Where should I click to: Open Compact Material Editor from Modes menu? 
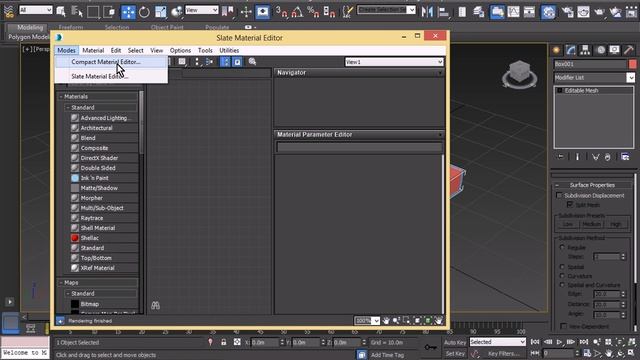click(106, 62)
